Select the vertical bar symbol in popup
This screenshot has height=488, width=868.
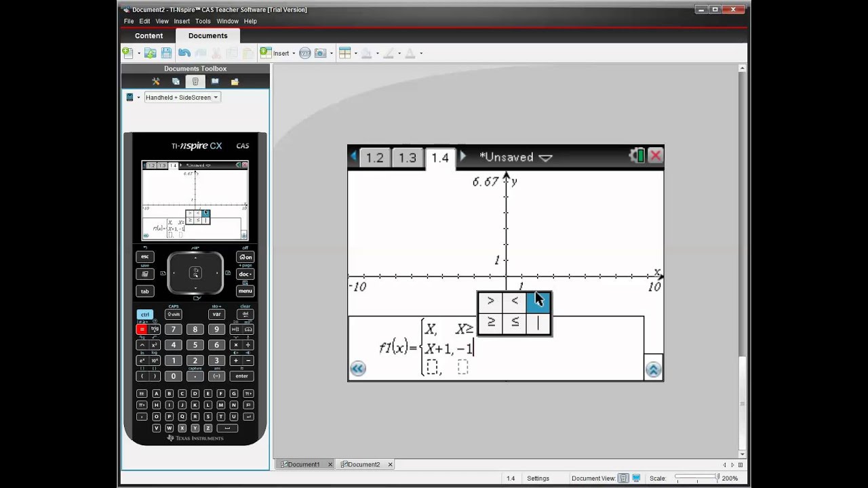coord(538,323)
